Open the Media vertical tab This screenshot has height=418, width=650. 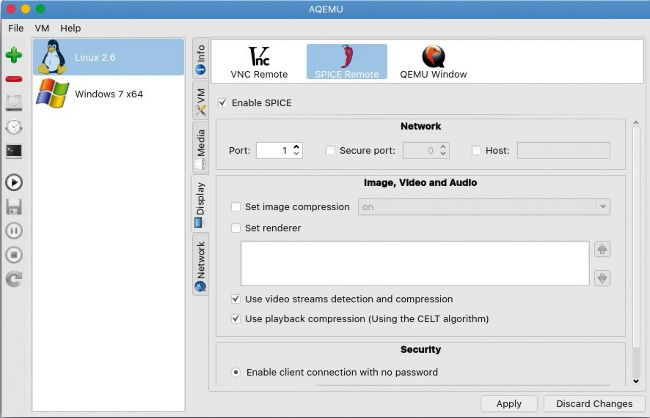tap(200, 147)
